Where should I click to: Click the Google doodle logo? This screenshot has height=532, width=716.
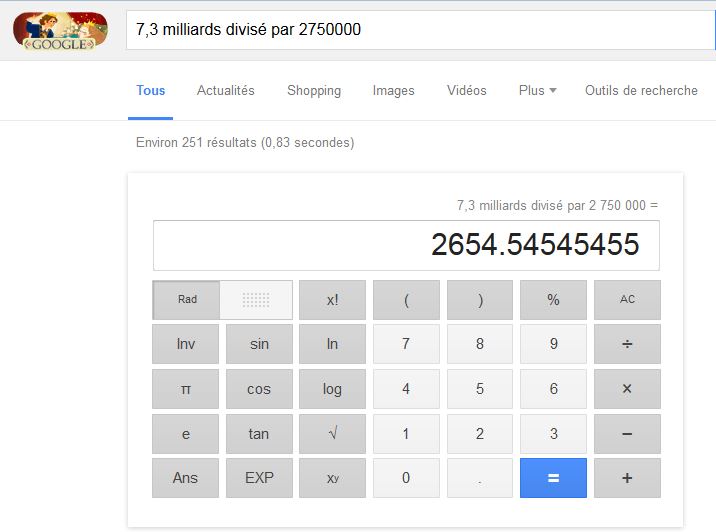(60, 31)
